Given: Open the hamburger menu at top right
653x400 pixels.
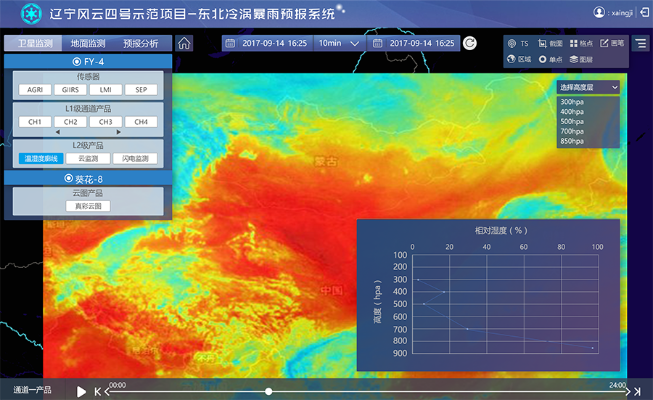Looking at the screenshot, I should (x=640, y=44).
